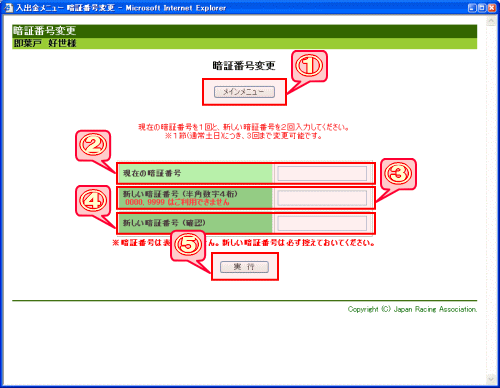Select the new PIN four-digit input field
The height and width of the screenshot is (388, 500).
point(322,198)
